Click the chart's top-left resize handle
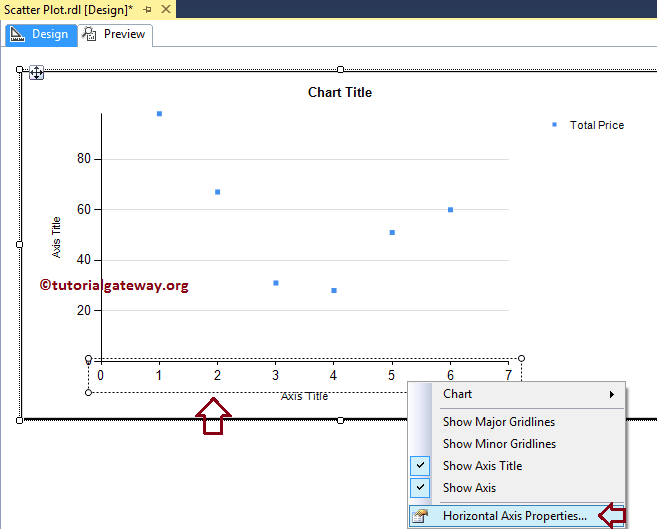 19,70
